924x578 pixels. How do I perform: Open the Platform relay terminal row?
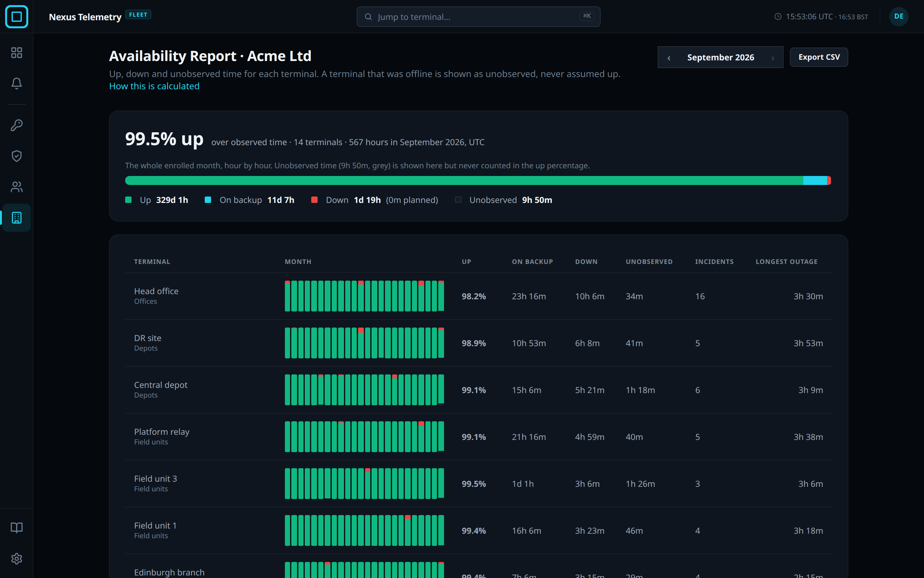point(478,437)
